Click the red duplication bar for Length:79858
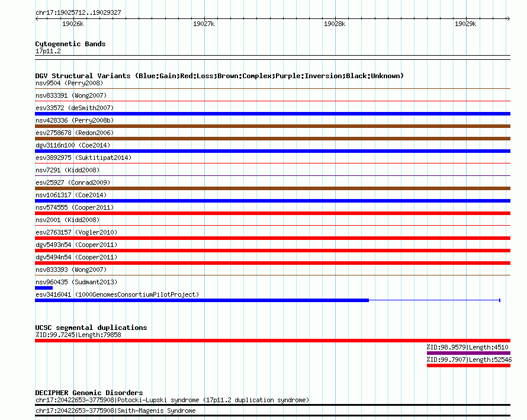527x420 pixels. 272,341
